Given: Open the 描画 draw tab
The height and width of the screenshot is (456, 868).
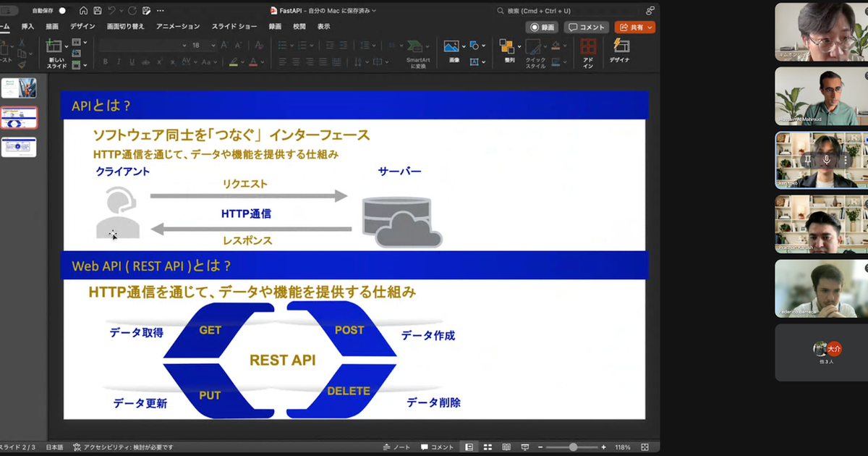Looking at the screenshot, I should click(52, 27).
